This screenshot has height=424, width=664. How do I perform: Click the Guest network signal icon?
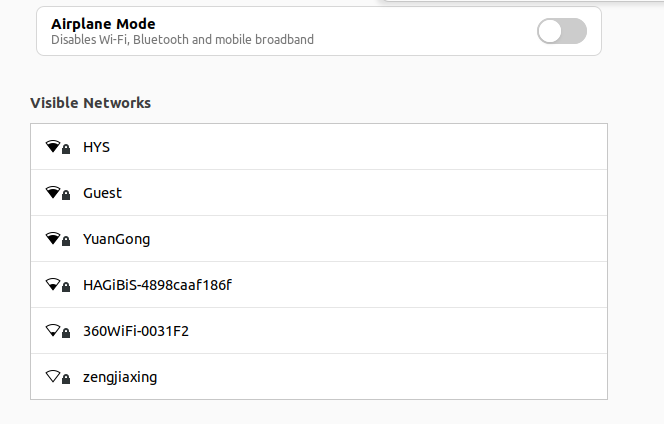tap(53, 192)
